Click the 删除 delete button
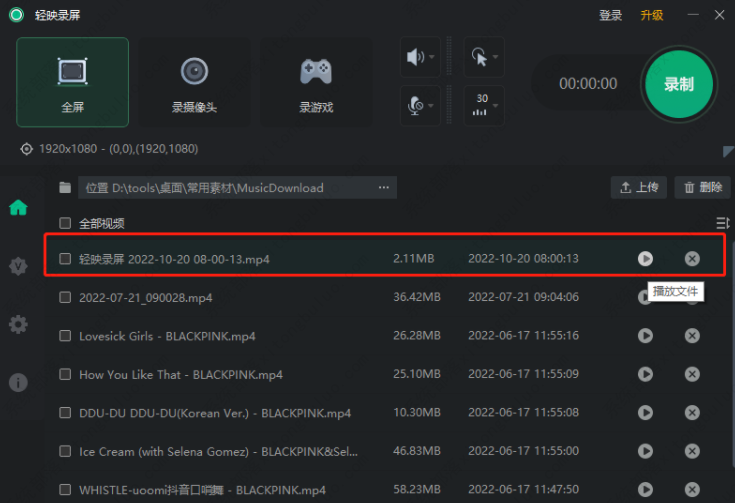 [x=702, y=188]
